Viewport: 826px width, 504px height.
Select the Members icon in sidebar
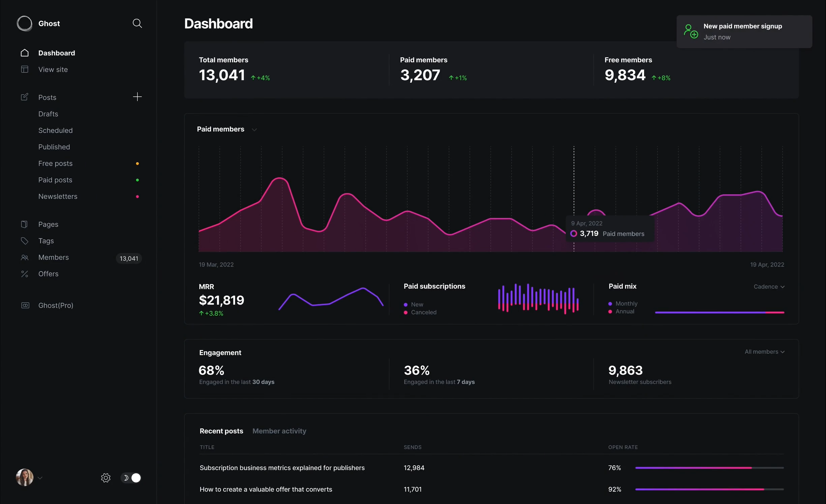tap(24, 257)
